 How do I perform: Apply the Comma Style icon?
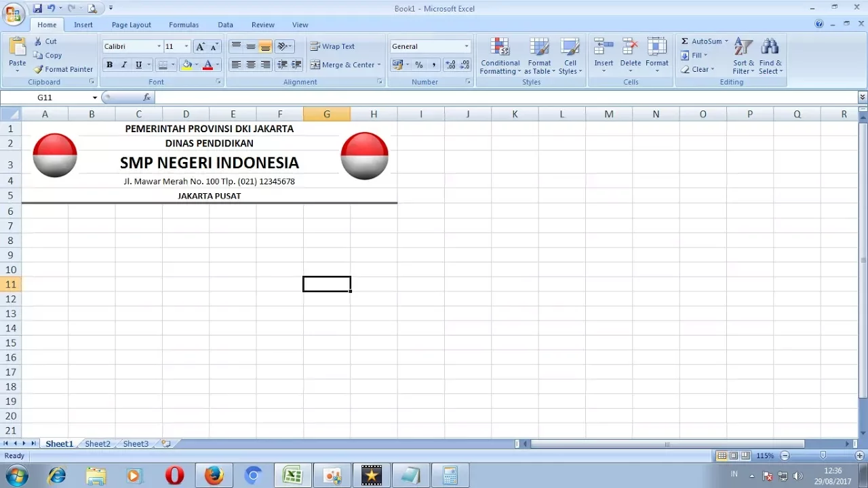pos(434,65)
